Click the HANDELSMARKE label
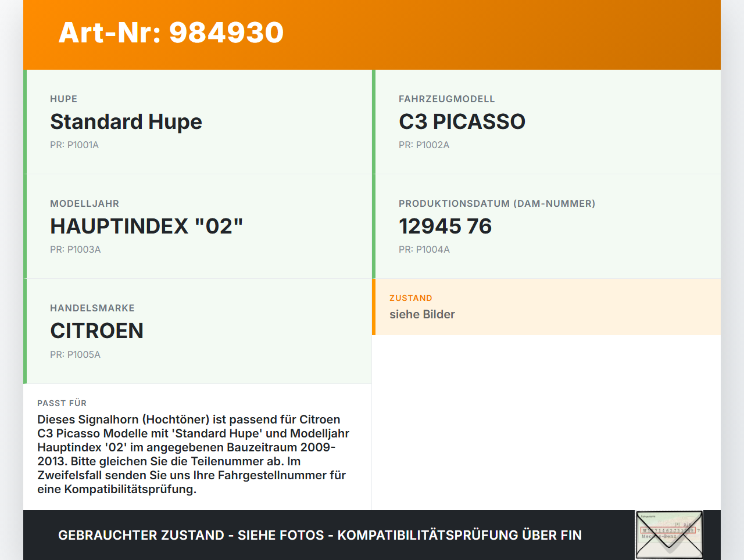The height and width of the screenshot is (560, 744). tap(92, 308)
